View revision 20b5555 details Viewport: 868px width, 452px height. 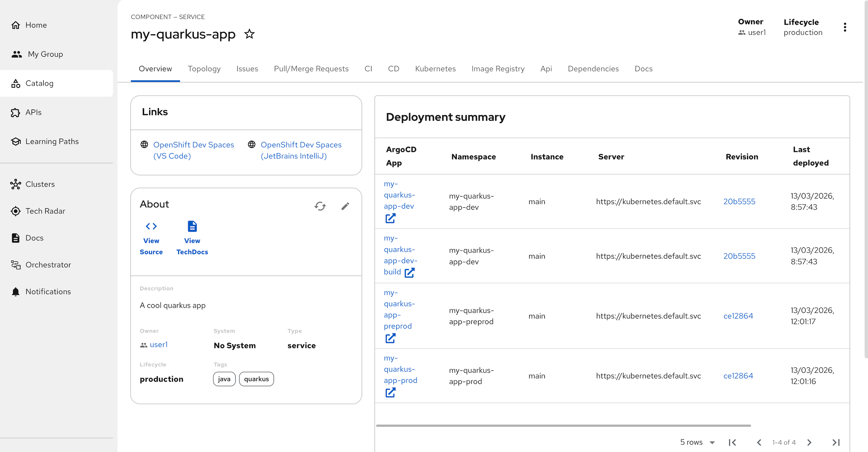tap(739, 201)
